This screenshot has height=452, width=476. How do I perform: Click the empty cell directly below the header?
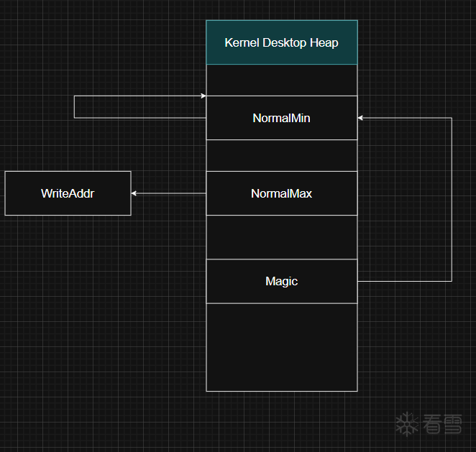point(281,80)
